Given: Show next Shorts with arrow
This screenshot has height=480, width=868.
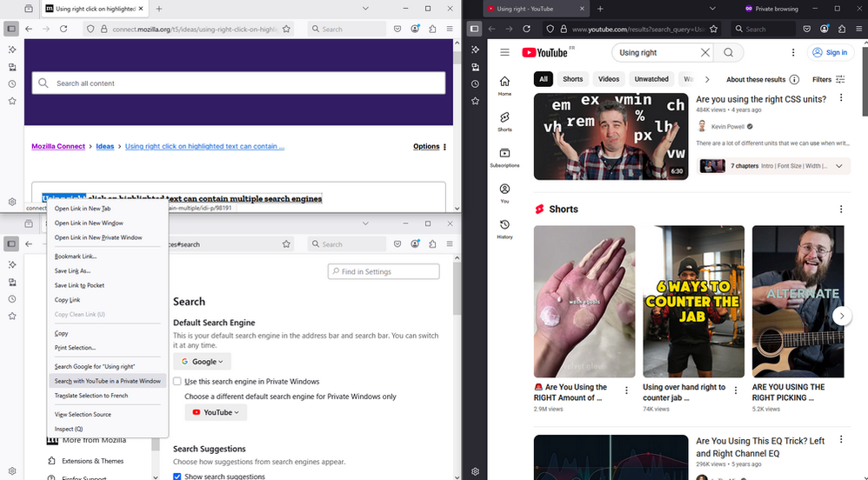Looking at the screenshot, I should tap(841, 317).
